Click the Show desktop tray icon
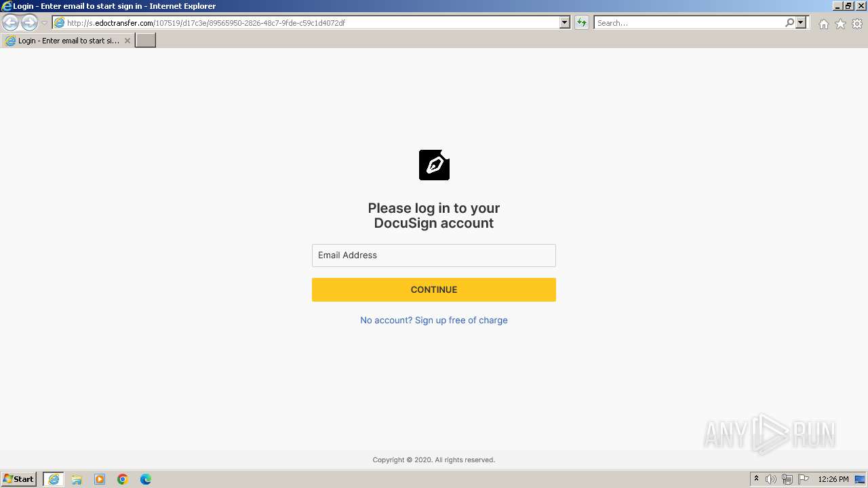This screenshot has height=488, width=868. (861, 479)
